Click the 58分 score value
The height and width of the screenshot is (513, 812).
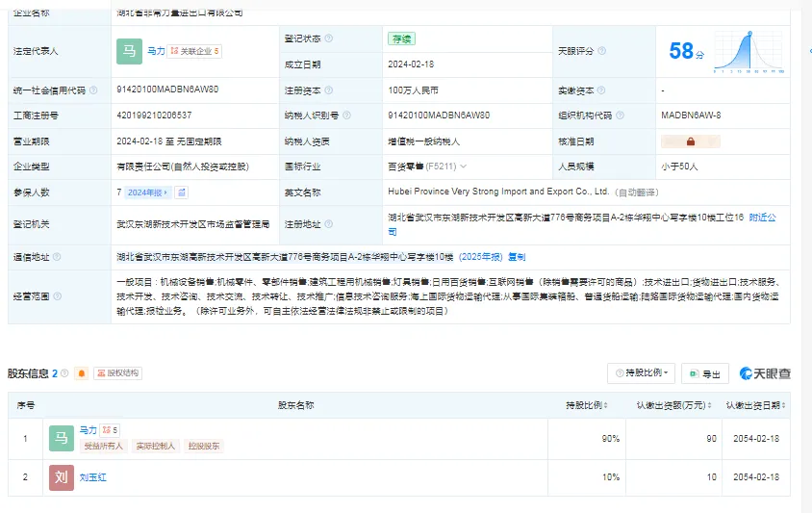[686, 51]
